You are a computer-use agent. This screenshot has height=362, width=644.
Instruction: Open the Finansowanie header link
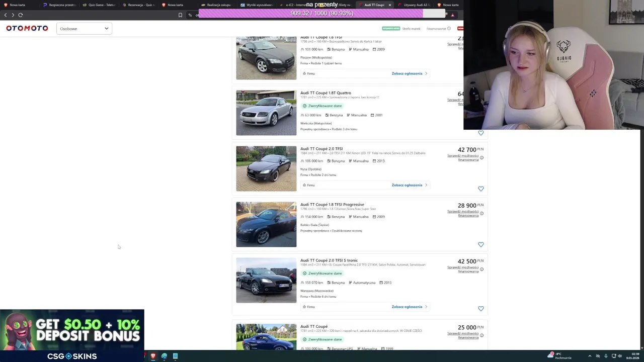(x=436, y=29)
